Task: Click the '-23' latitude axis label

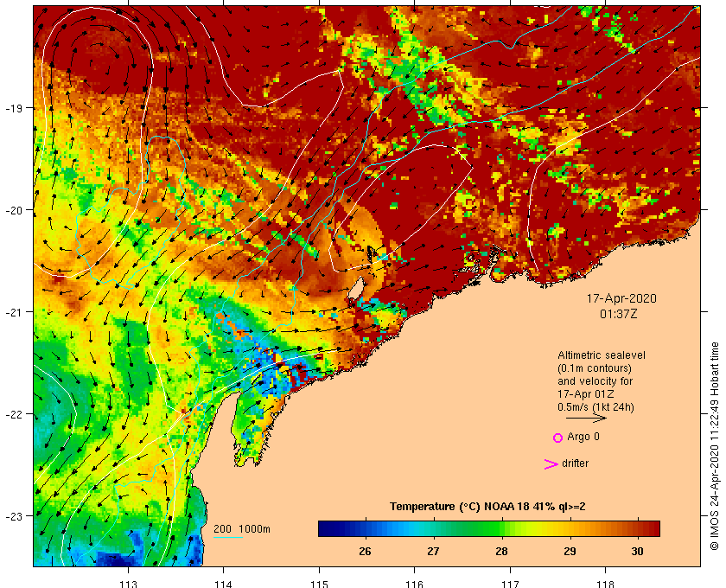Action: tap(14, 515)
